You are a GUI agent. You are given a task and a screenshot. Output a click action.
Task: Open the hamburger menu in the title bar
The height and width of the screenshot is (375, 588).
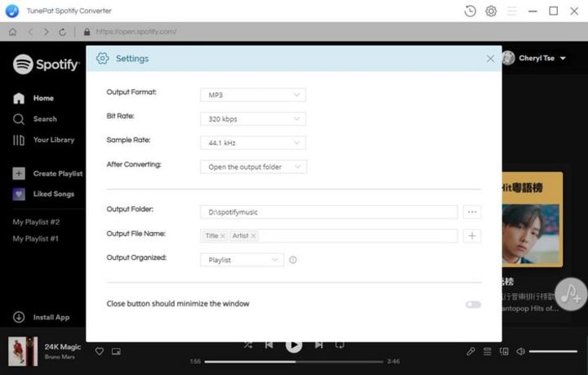[512, 11]
